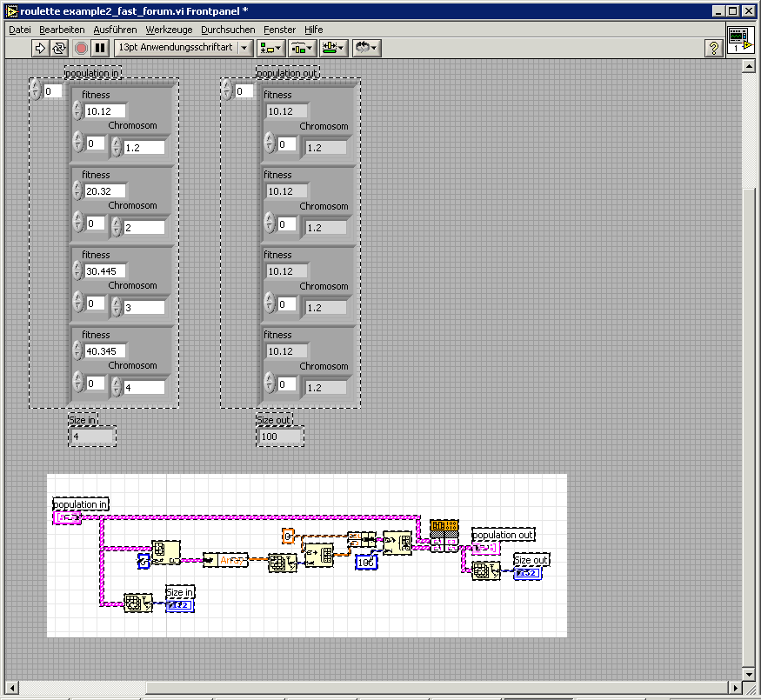Click the fitness field showing 20.32
This screenshot has height=700, width=761.
coord(105,191)
